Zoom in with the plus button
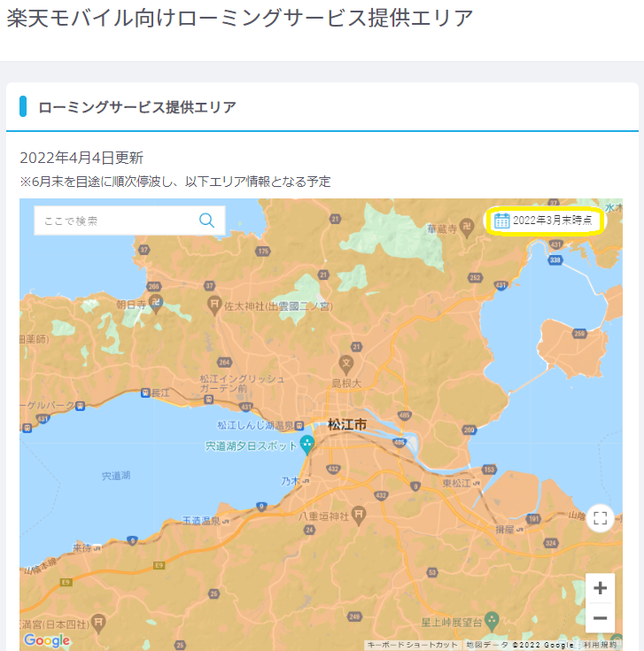Image resolution: width=644 pixels, height=651 pixels. point(600,588)
